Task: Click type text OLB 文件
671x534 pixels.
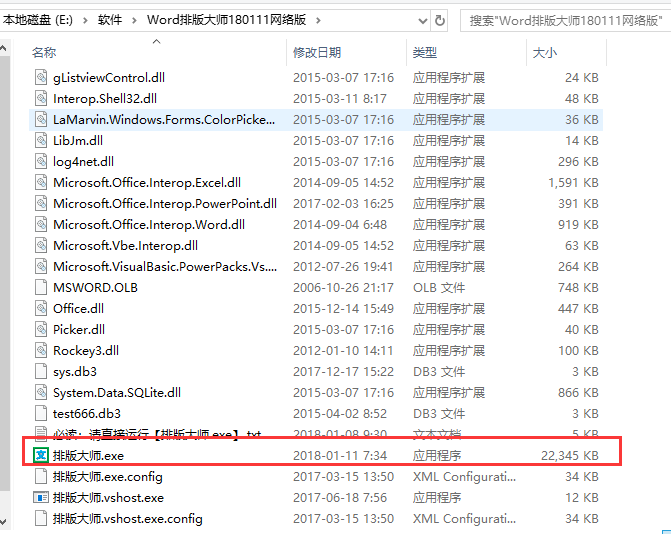Action: click(x=439, y=287)
